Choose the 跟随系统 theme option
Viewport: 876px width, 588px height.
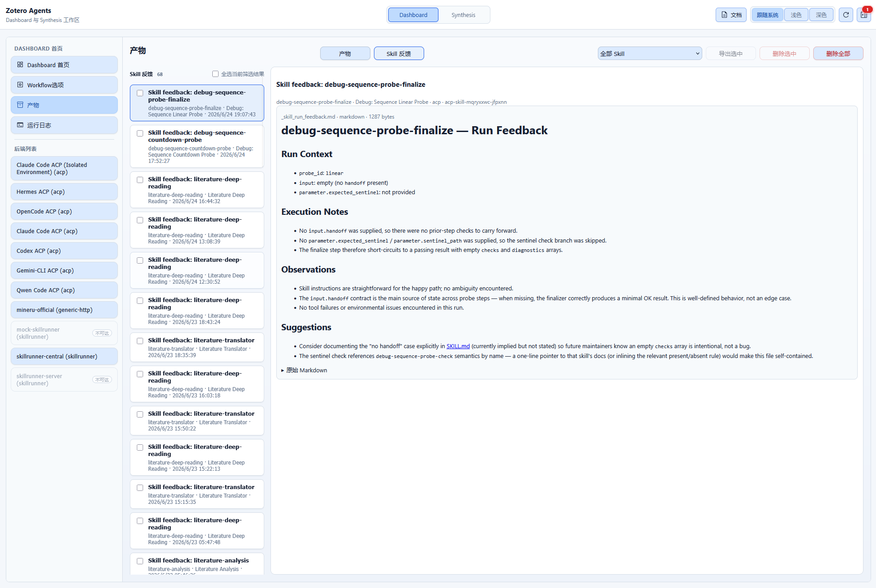[x=768, y=15]
